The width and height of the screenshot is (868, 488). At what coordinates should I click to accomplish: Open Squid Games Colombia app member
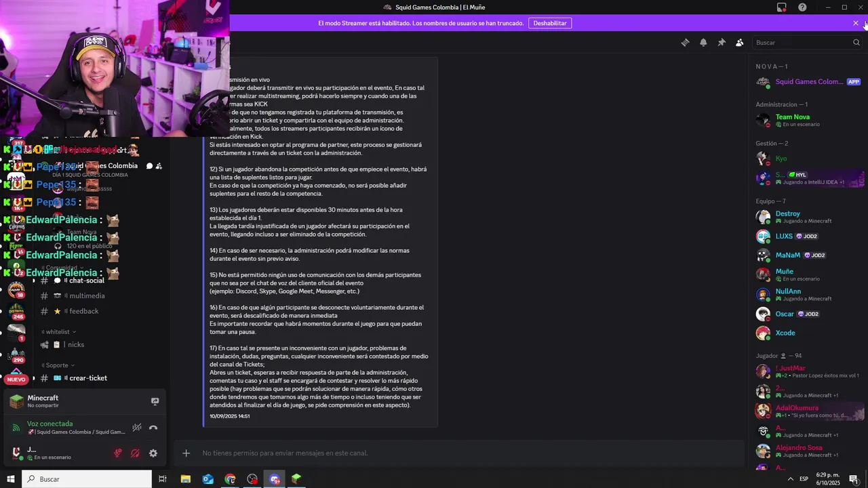(808, 81)
